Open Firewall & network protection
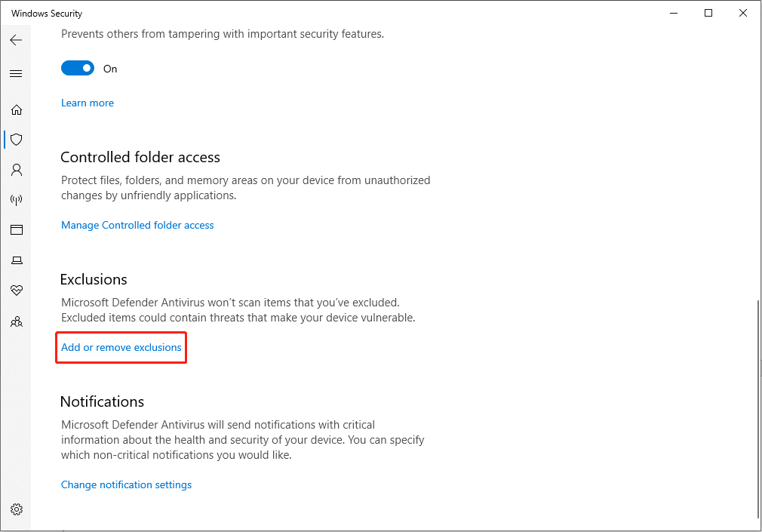 point(17,199)
